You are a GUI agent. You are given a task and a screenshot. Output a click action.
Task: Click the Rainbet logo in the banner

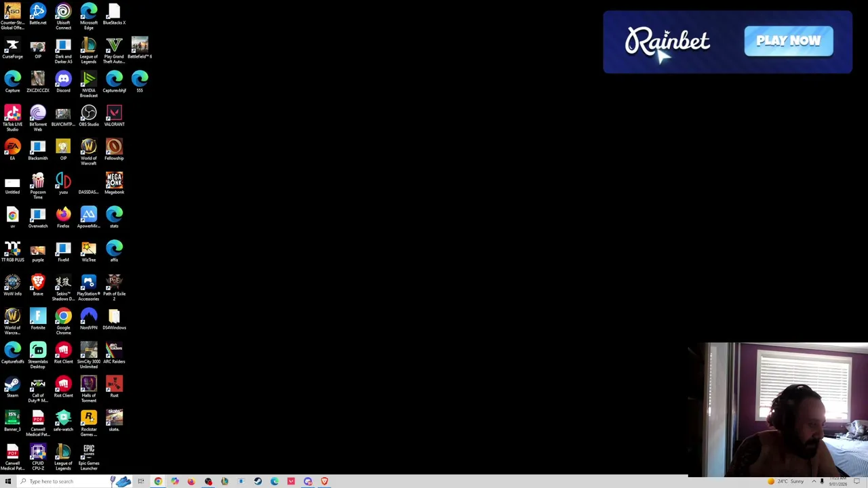coord(667,42)
